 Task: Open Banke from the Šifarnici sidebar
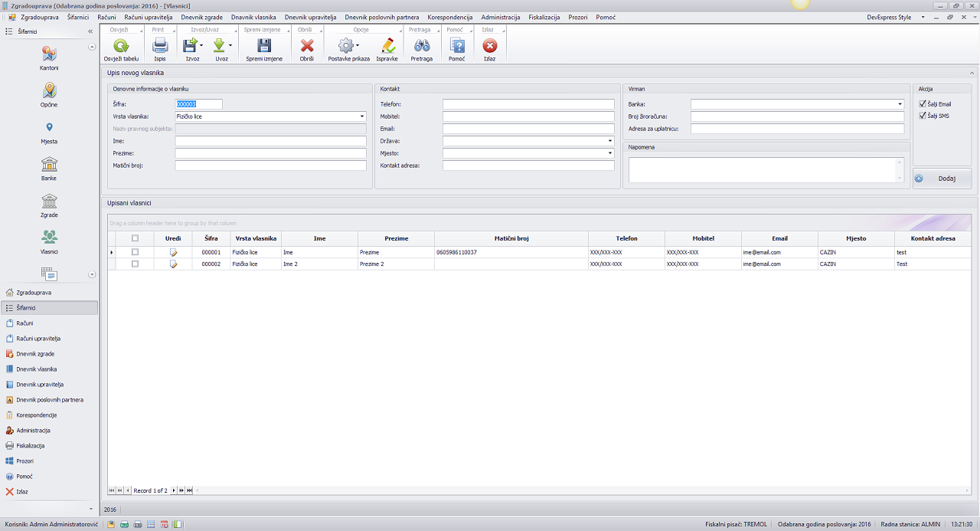tap(49, 169)
